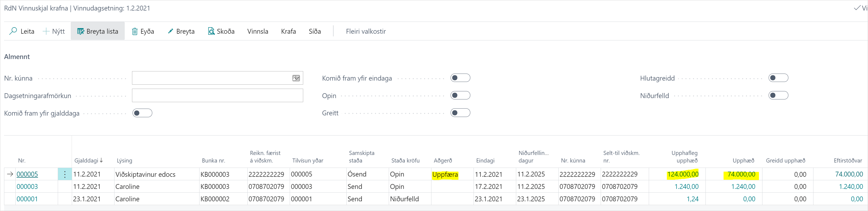Open the Nr. kúnna lookup dropdown

[296, 78]
